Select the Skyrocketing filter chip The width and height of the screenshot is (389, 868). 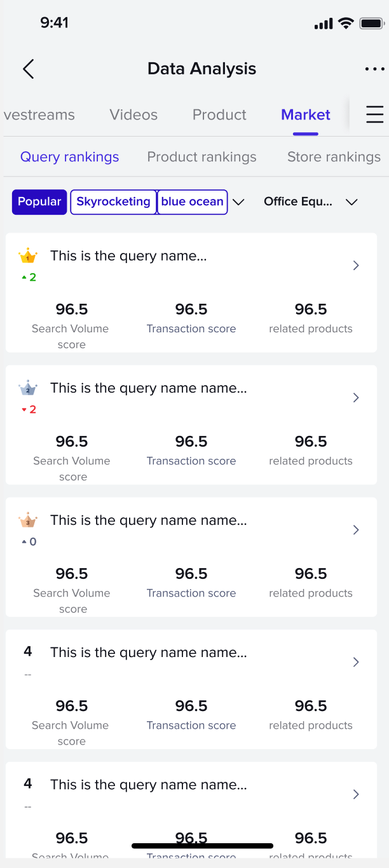point(113,202)
